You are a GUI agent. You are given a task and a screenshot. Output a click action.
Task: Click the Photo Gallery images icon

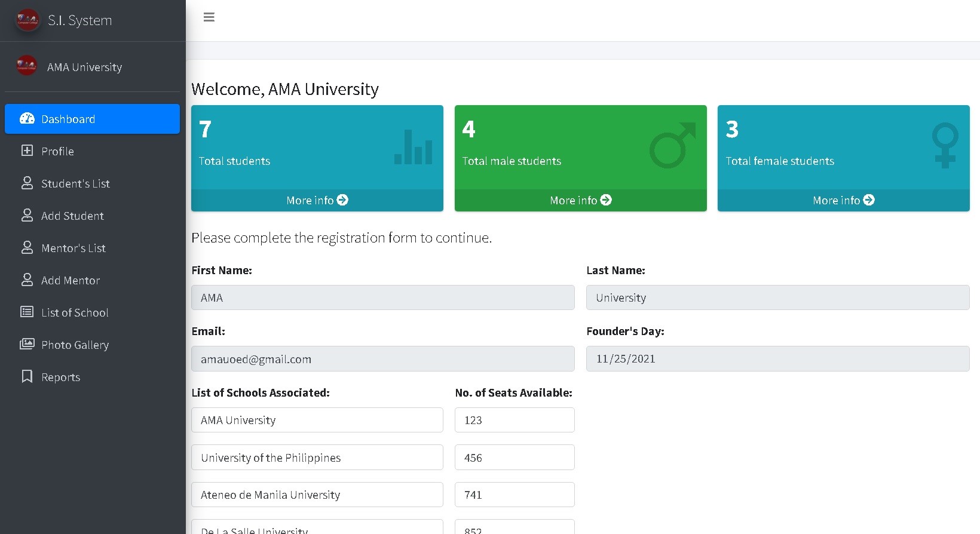(x=27, y=344)
